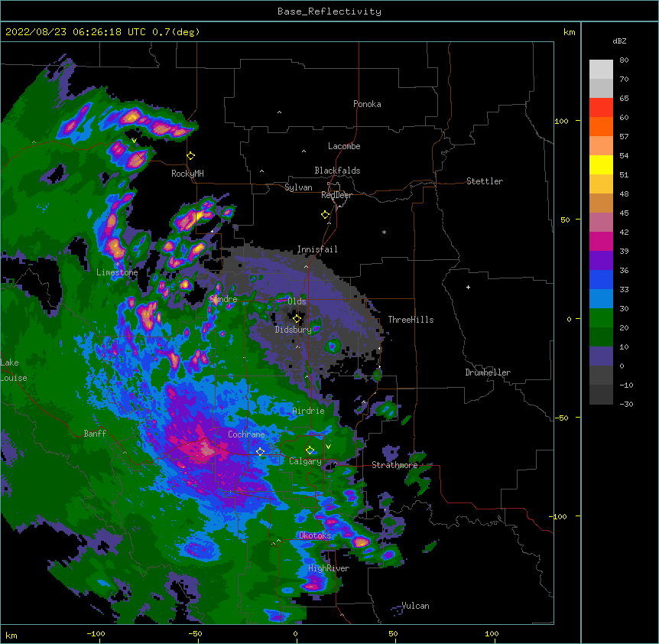
Task: Click the Stettler city label
Action: [x=485, y=181]
